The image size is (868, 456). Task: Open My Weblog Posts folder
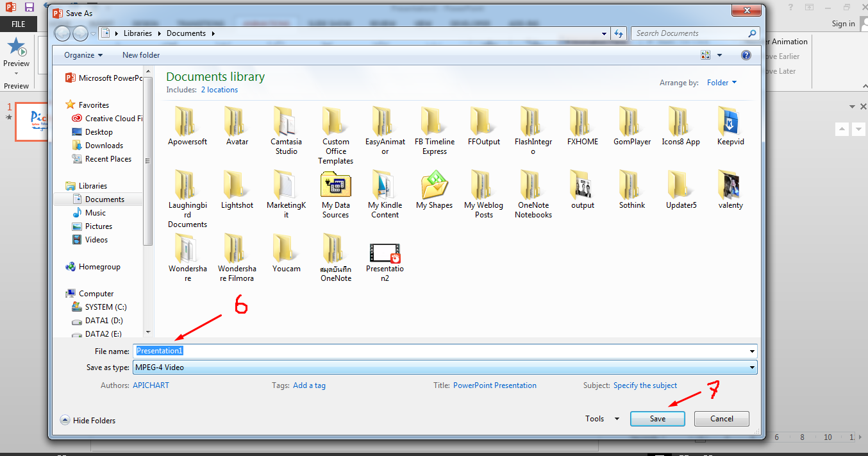coord(483,195)
